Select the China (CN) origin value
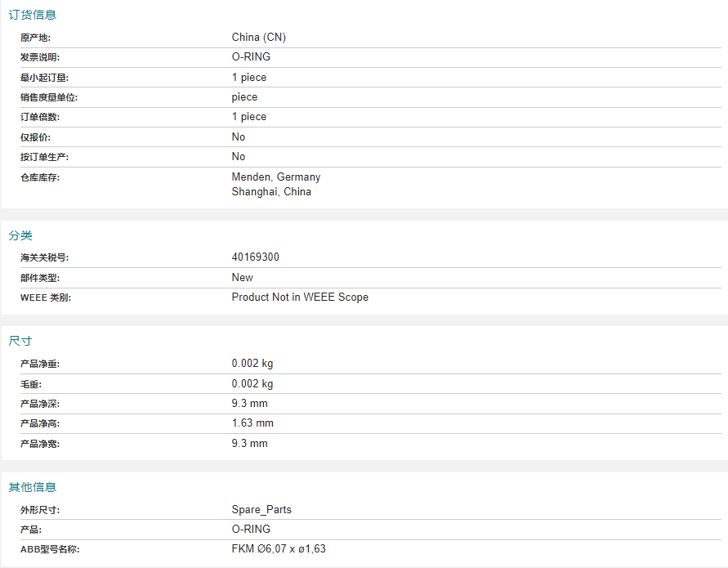 tap(259, 37)
